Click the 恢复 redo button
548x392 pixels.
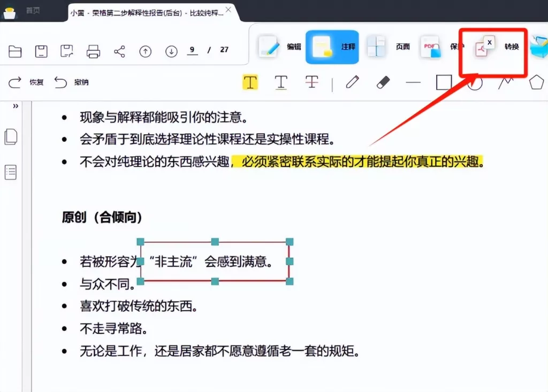tap(26, 82)
